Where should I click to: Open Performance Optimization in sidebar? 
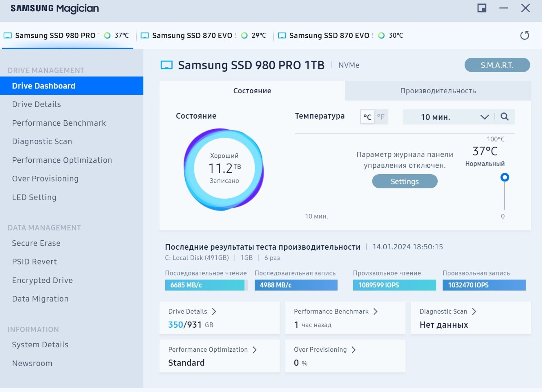tap(62, 160)
